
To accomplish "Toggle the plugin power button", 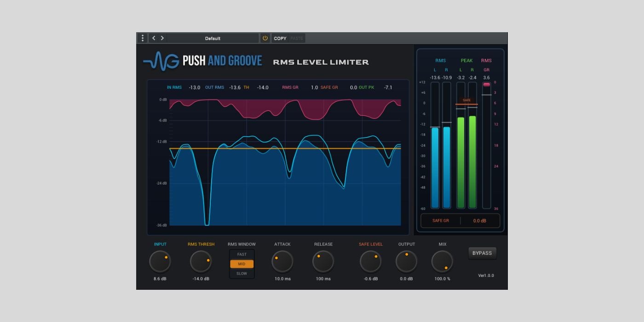I will coord(265,38).
